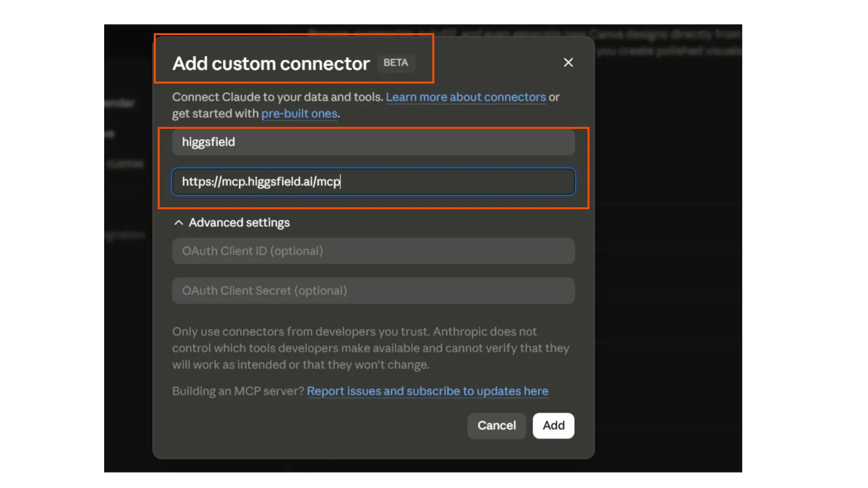Click the 'Only use connectors from developers' warning
This screenshot has width=868, height=488.
[371, 348]
